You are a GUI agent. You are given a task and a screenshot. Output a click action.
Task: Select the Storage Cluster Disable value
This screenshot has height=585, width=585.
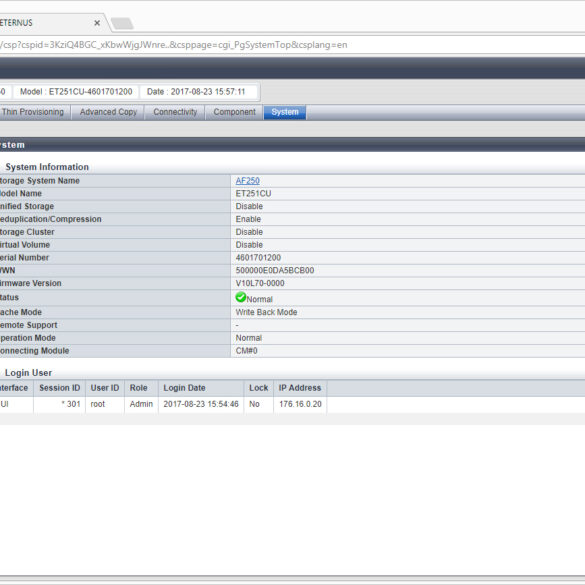pos(249,232)
